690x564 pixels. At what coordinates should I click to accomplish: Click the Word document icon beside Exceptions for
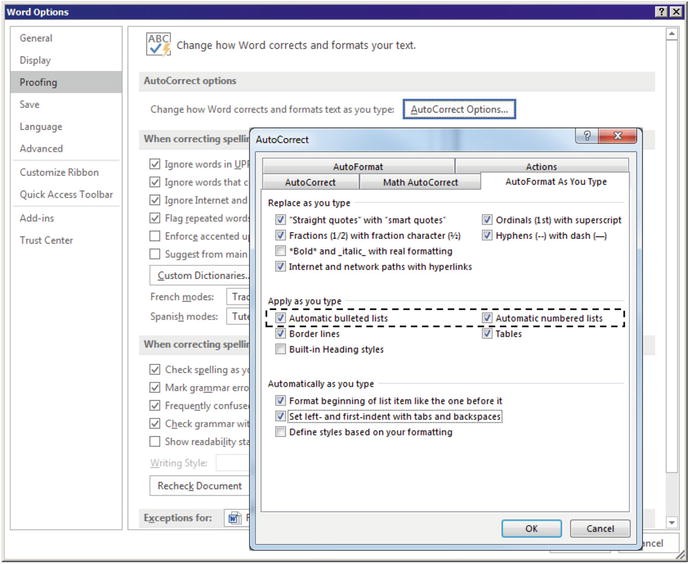[x=235, y=518]
